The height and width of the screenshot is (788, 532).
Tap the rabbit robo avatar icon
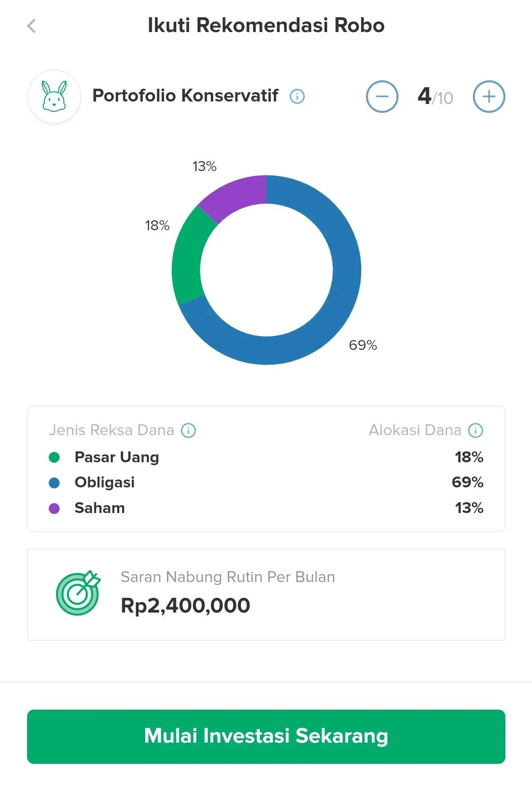(54, 96)
